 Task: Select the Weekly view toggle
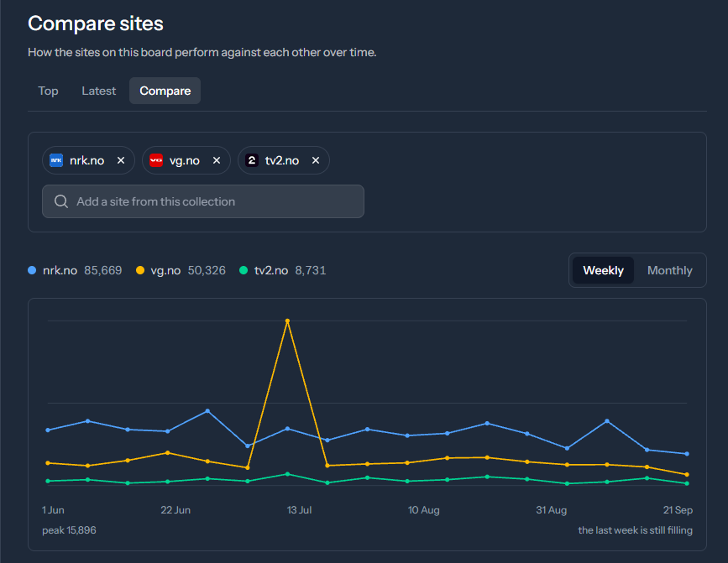pos(603,270)
